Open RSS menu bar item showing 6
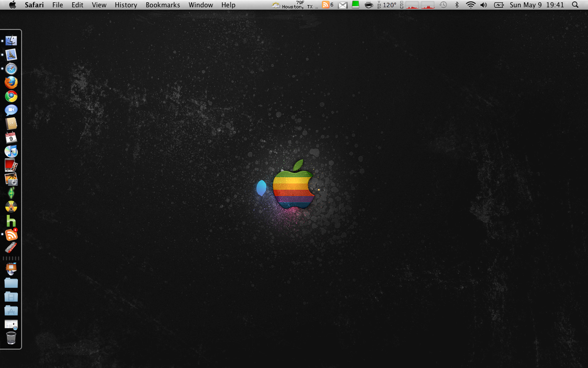 328,5
